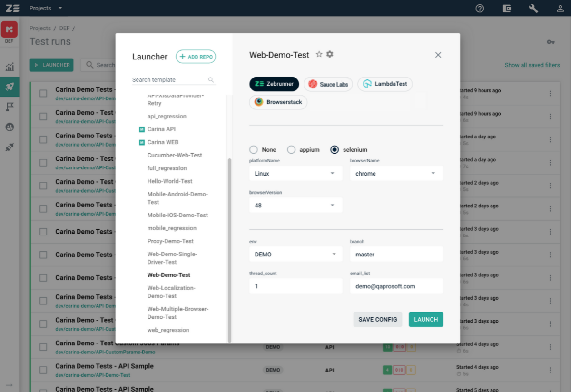The image size is (571, 392).
Task: Click the branch field containing master
Action: point(396,254)
